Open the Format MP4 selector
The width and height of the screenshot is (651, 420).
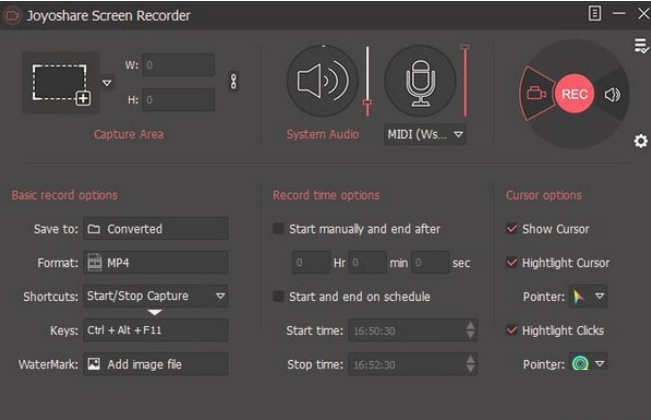156,263
